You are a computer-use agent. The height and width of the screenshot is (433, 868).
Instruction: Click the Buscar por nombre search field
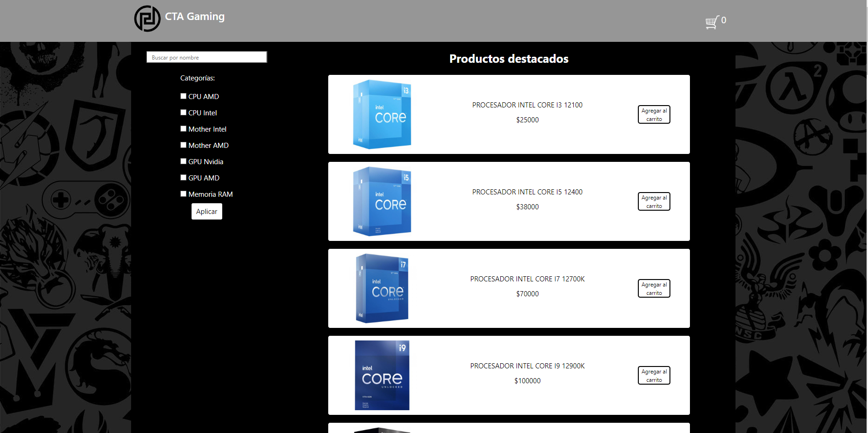click(206, 57)
